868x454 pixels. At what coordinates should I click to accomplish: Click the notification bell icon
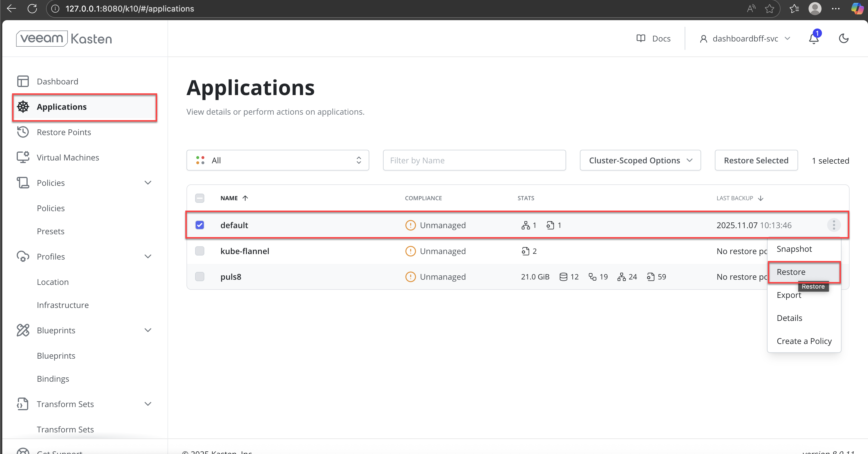click(814, 39)
